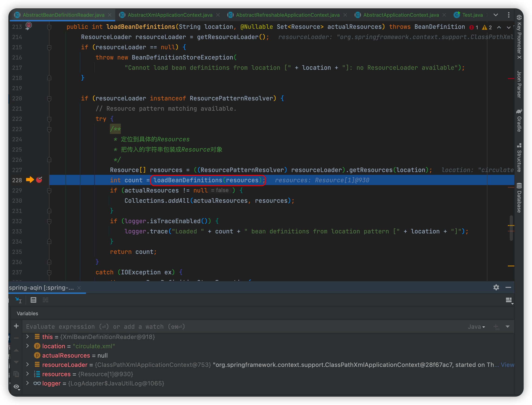Click Run to Cursor debugger icon
The width and height of the screenshot is (532, 405).
tap(18, 300)
